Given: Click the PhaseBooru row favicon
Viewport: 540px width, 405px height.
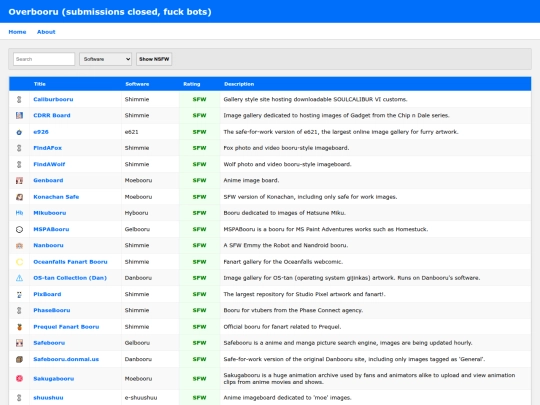Looking at the screenshot, I should click(x=19, y=310).
